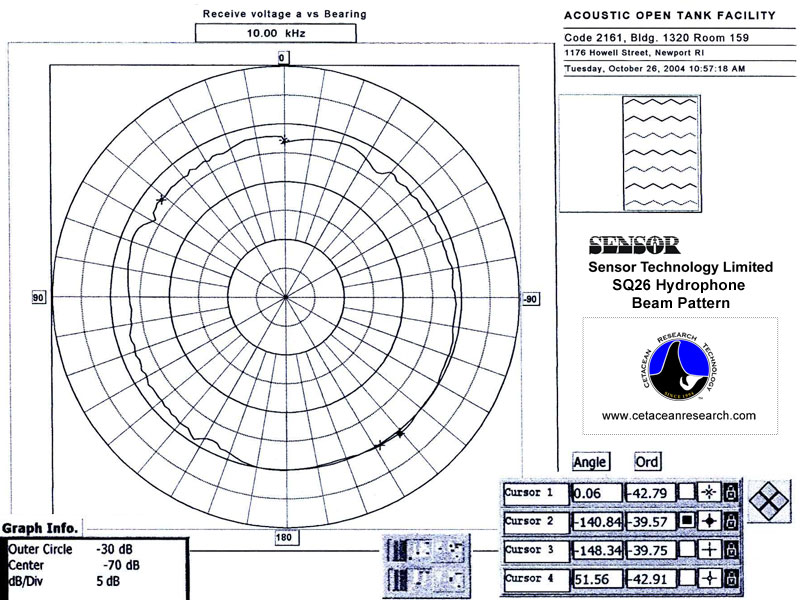
Task: Move cursor left with diamond mover
Action: 759,501
